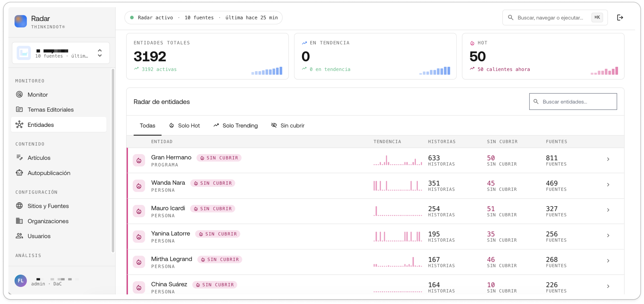Click the Hot card's 50 calientes ahora text
The height and width of the screenshot is (304, 644).
tap(503, 69)
